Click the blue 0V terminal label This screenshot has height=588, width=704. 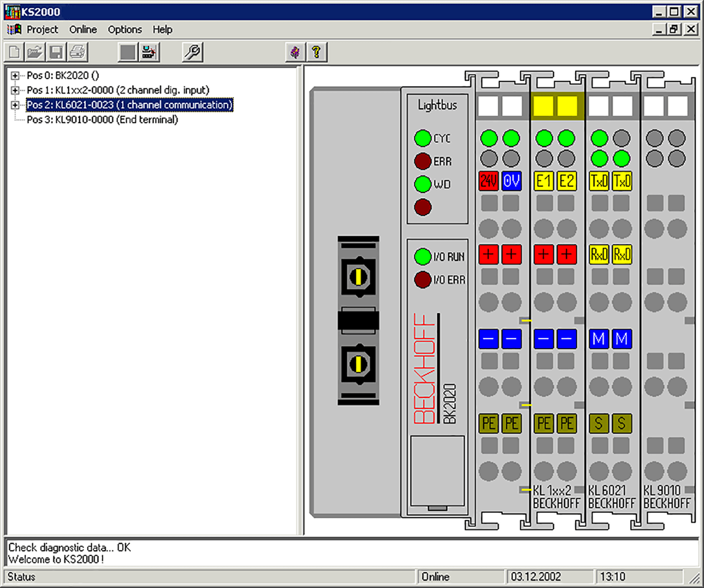[x=511, y=181]
